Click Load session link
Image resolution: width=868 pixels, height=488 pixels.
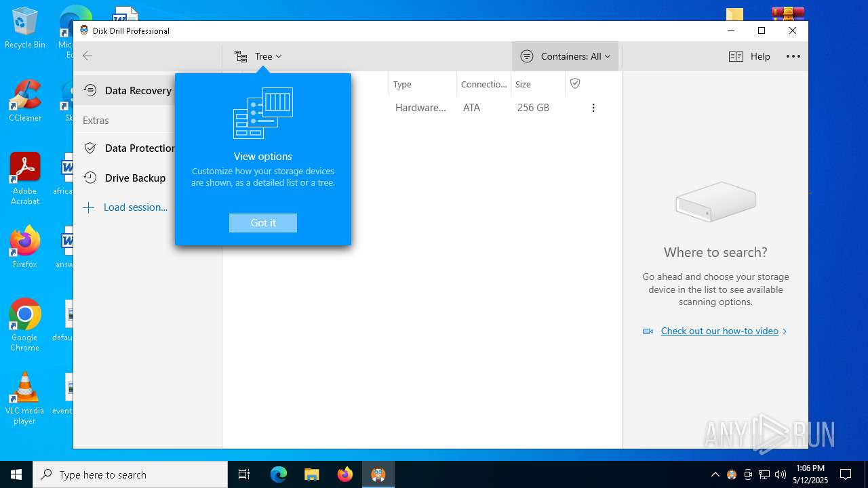pos(136,207)
